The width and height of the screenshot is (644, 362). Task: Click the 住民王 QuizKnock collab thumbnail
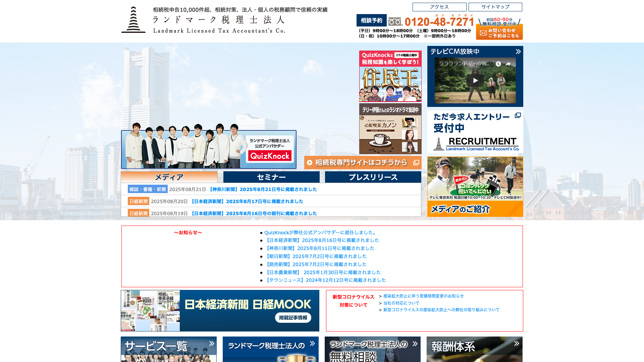click(390, 76)
